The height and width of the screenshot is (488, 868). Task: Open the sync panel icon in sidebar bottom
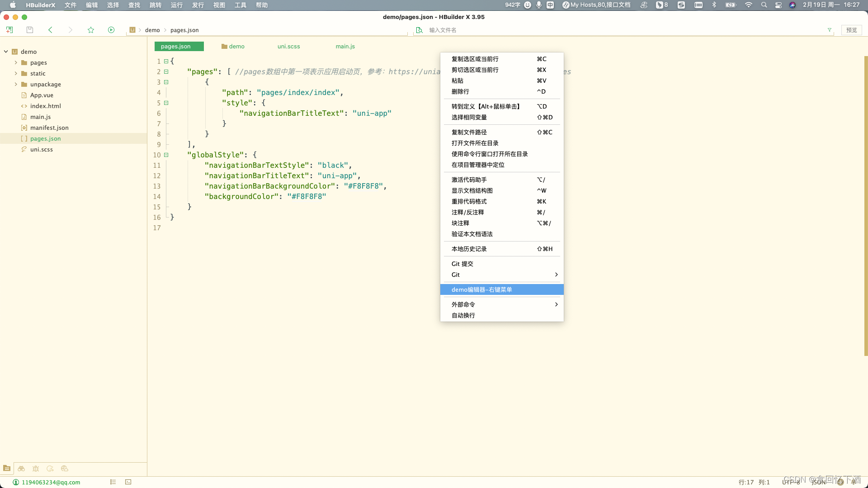pos(50,469)
